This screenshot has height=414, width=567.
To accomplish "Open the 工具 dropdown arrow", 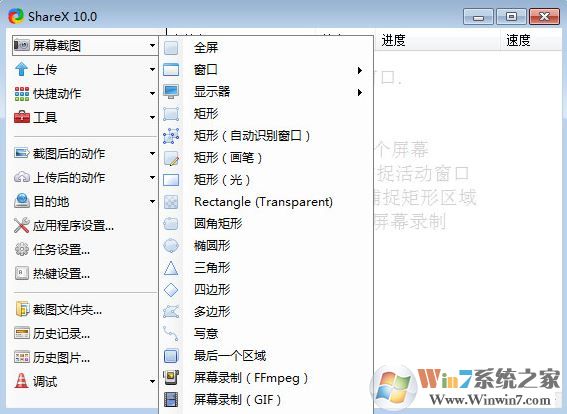I will [x=152, y=118].
